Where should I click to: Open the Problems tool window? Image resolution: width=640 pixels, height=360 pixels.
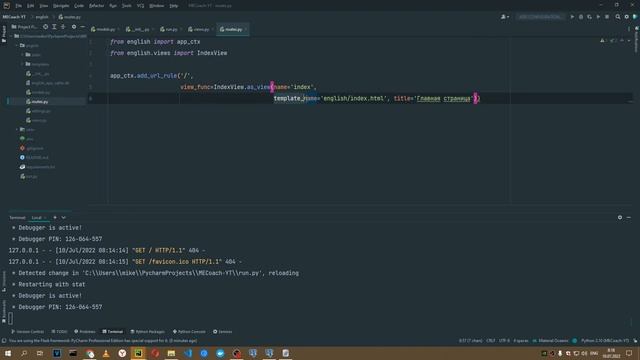[x=84, y=331]
